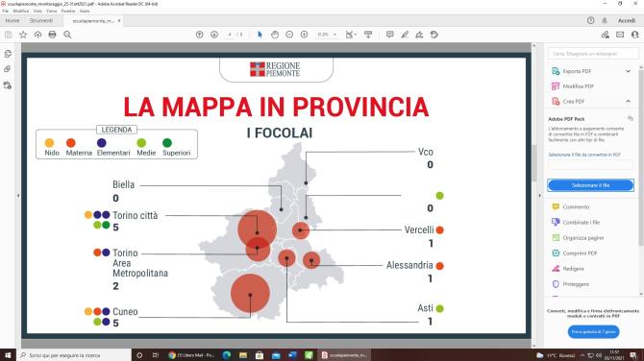
Task: Zoom out with minus icon
Action: [x=289, y=35]
